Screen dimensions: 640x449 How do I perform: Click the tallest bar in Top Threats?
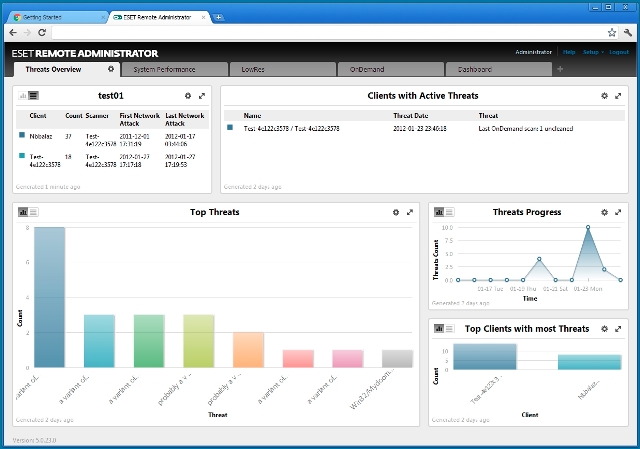point(49,297)
